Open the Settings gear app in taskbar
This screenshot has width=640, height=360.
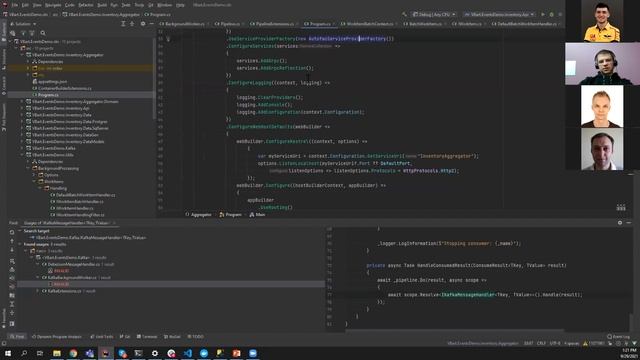tap(155, 353)
